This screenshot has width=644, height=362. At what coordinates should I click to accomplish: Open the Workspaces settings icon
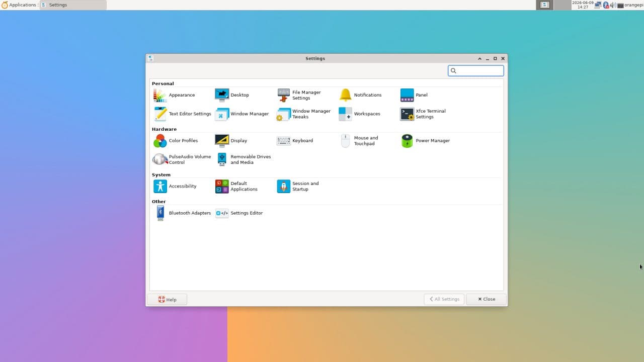coord(345,114)
